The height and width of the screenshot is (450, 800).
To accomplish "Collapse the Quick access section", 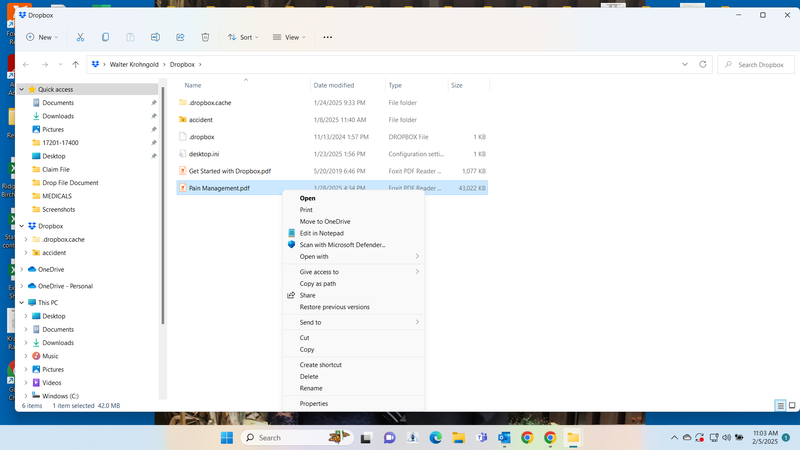I will click(x=22, y=89).
